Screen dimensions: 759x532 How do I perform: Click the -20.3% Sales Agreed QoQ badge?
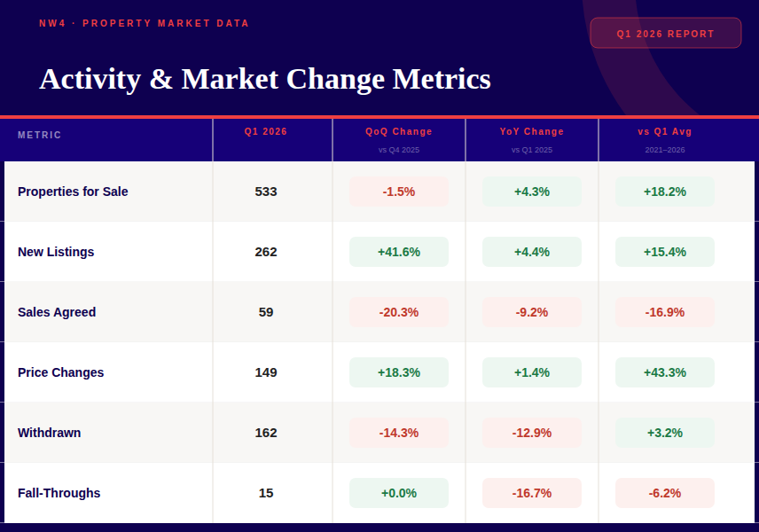(399, 312)
